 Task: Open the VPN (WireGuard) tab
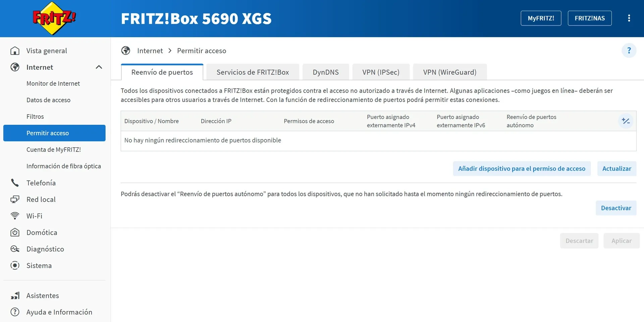tap(449, 72)
